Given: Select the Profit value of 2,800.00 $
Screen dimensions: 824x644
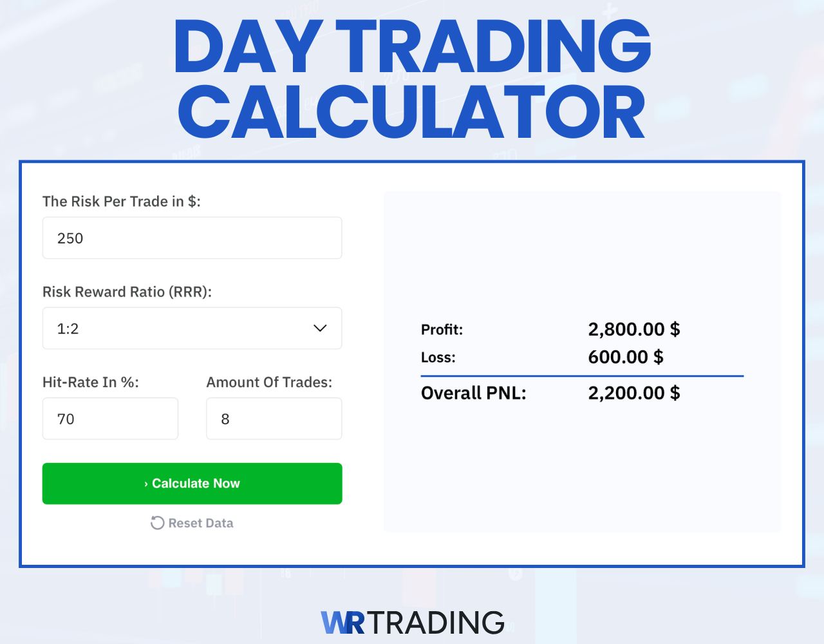Looking at the screenshot, I should pyautogui.click(x=633, y=329).
